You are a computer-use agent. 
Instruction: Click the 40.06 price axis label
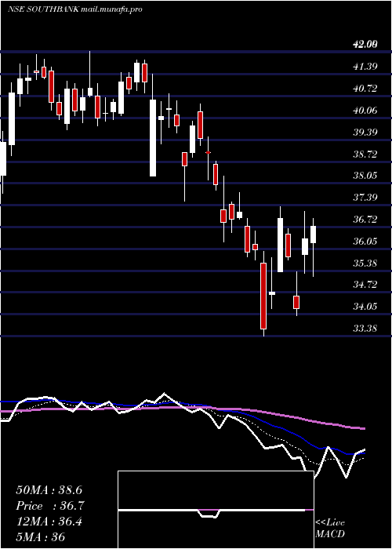click(365, 111)
